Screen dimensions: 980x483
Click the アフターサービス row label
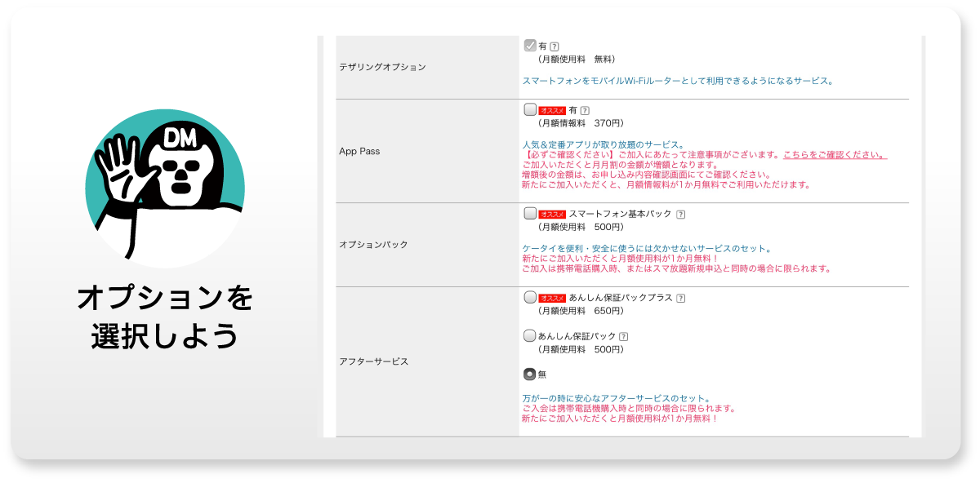click(373, 361)
